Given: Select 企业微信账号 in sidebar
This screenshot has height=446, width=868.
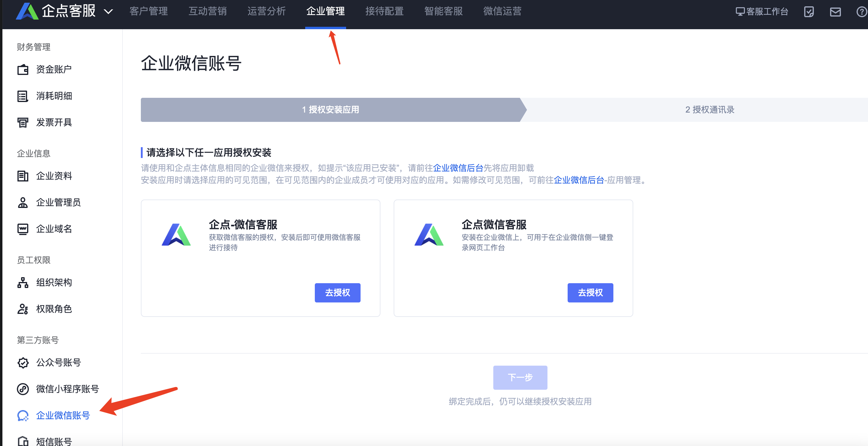Looking at the screenshot, I should coord(63,416).
